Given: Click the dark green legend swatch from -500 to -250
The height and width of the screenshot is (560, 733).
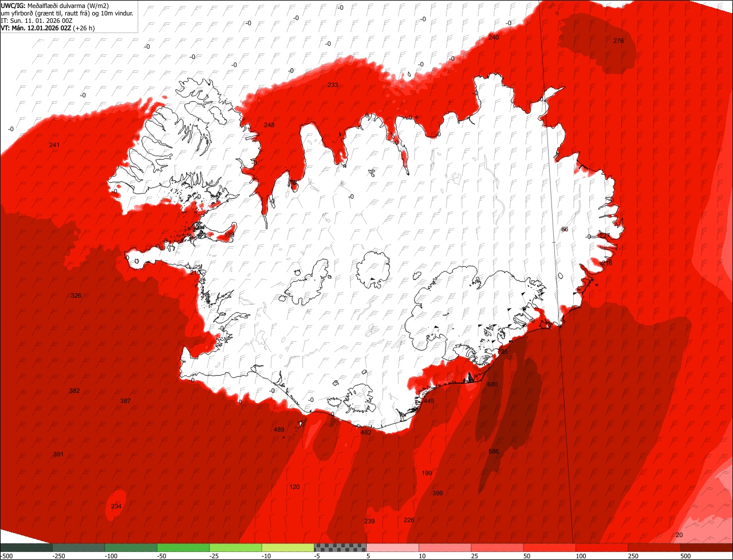Looking at the screenshot, I should [x=26, y=547].
